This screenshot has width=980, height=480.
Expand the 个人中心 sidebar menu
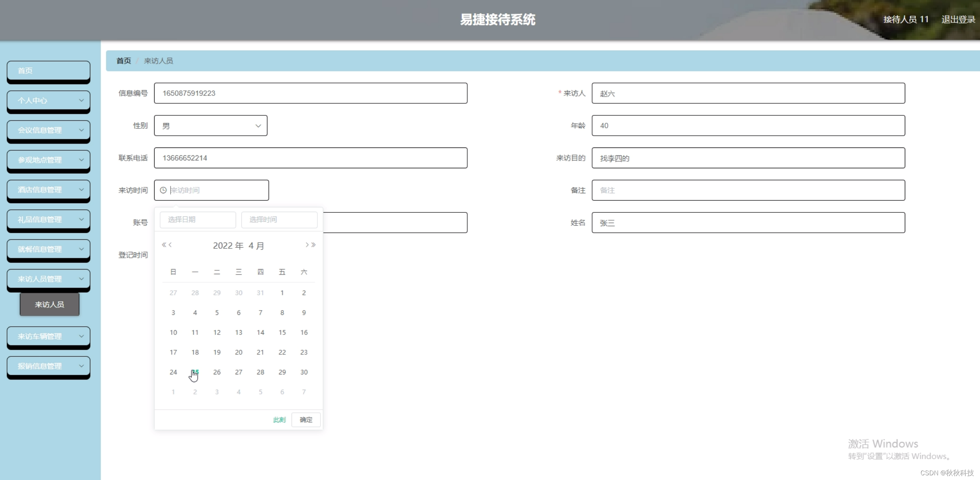(x=48, y=101)
